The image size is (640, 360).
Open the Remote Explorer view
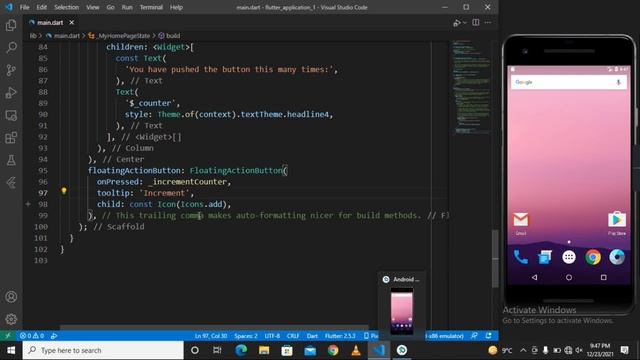(11, 116)
